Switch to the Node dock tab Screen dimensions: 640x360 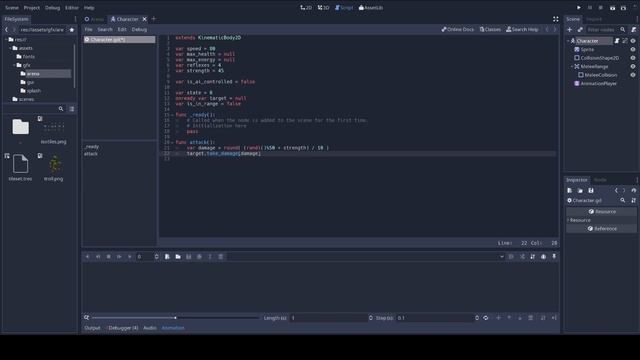(600, 180)
